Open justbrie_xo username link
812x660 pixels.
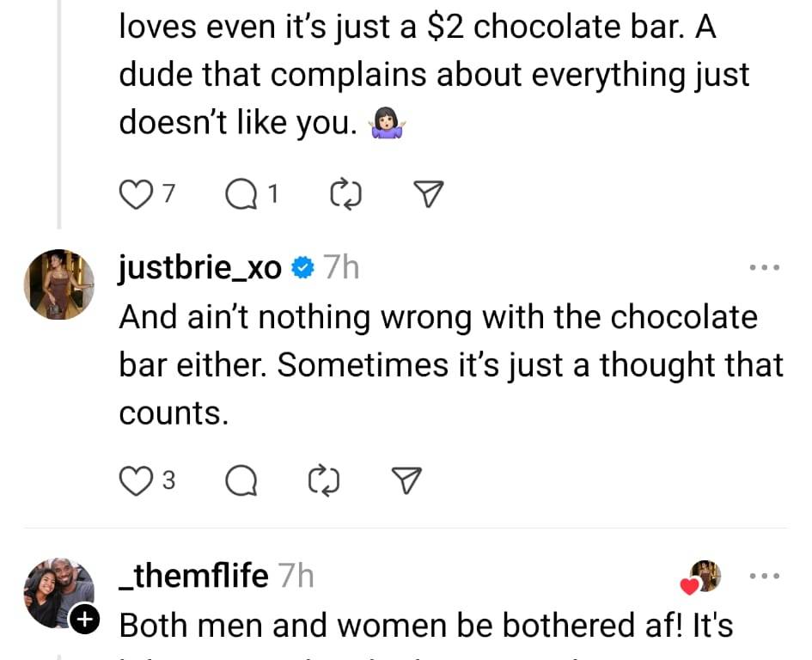pos(200,269)
